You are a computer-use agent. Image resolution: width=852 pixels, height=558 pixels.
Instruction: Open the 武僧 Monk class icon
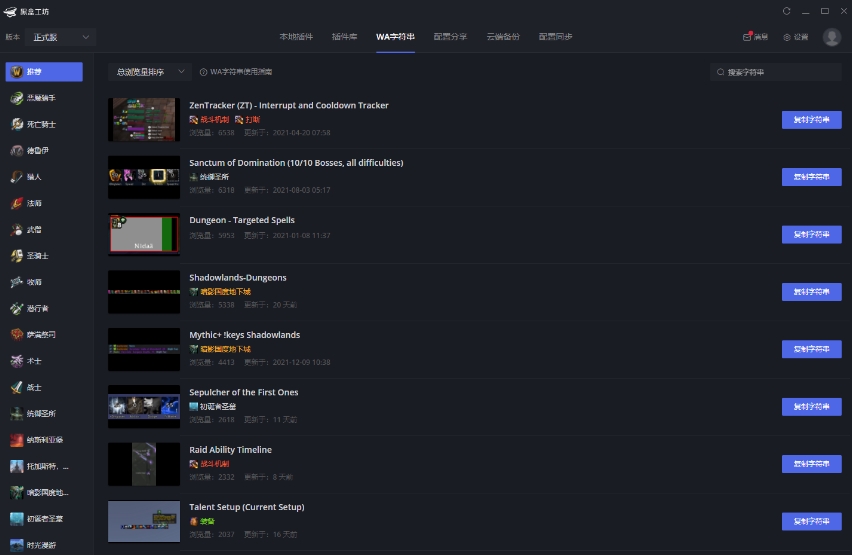point(17,229)
